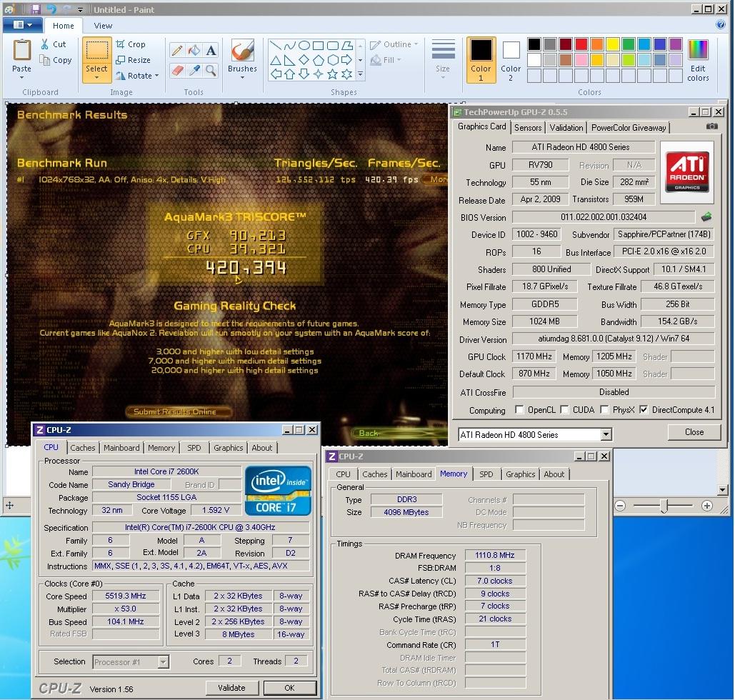Open the PowerColor Giveaway tab
The width and height of the screenshot is (735, 700).
tap(629, 128)
